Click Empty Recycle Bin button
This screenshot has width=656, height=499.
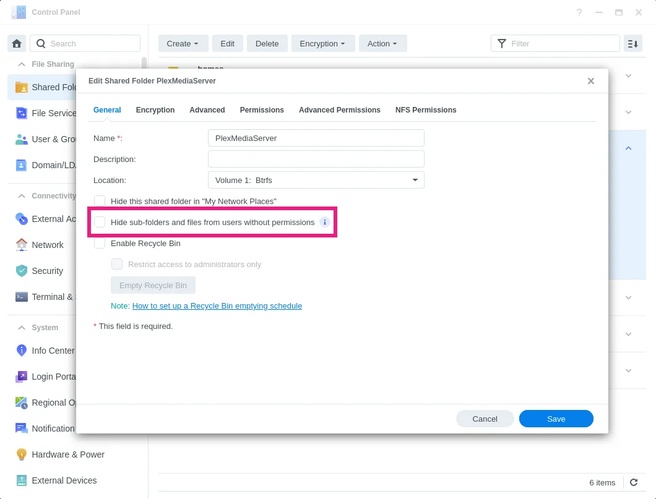click(153, 285)
